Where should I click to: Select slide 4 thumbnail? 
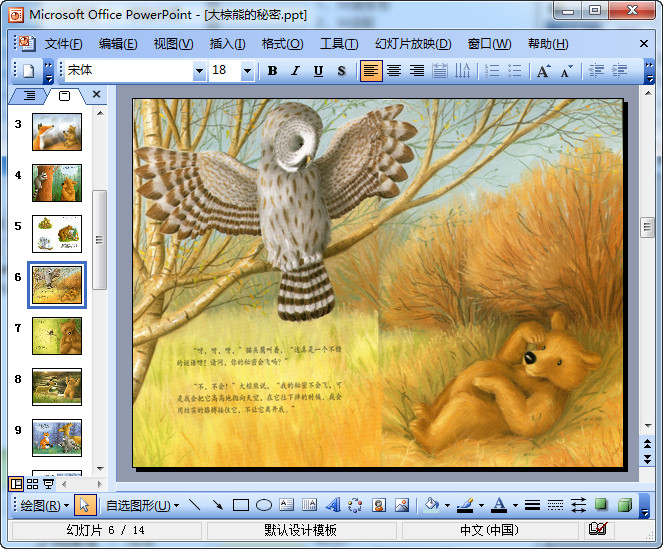(x=57, y=183)
